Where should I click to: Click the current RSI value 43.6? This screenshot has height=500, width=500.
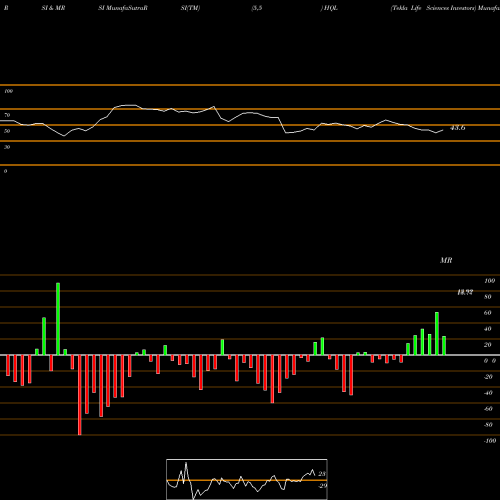[x=458, y=128]
